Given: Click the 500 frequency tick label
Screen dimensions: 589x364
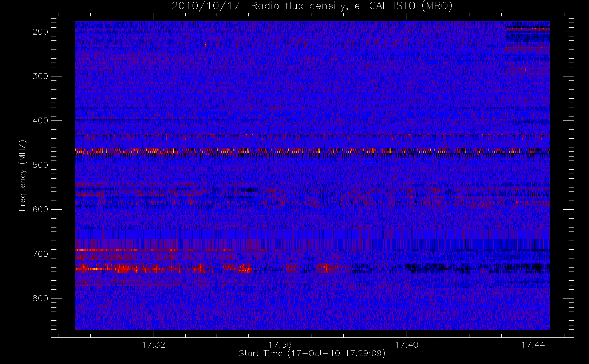Looking at the screenshot, I should point(40,165).
